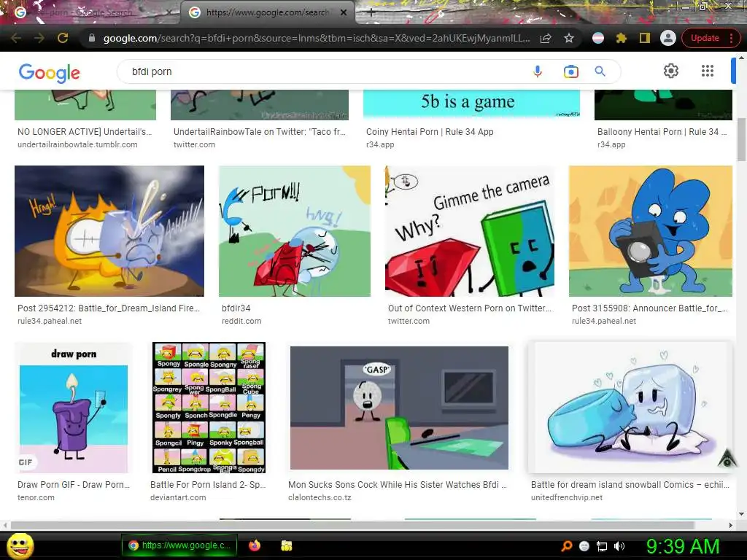This screenshot has width=747, height=560.
Task: Bookmark this page with the star icon
Action: pyautogui.click(x=569, y=38)
